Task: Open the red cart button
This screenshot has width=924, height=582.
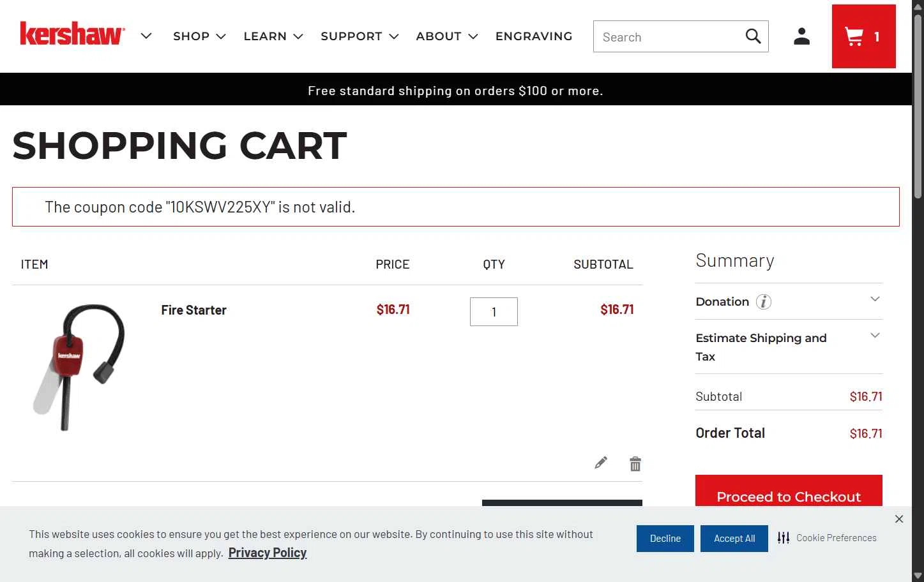Action: (x=863, y=36)
